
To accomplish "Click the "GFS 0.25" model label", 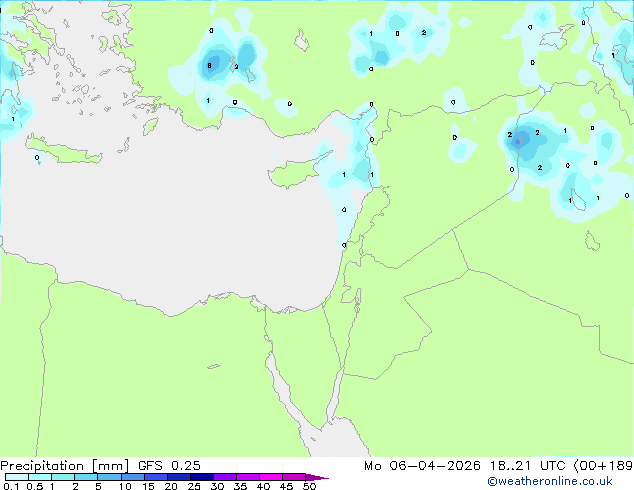I will [x=169, y=466].
